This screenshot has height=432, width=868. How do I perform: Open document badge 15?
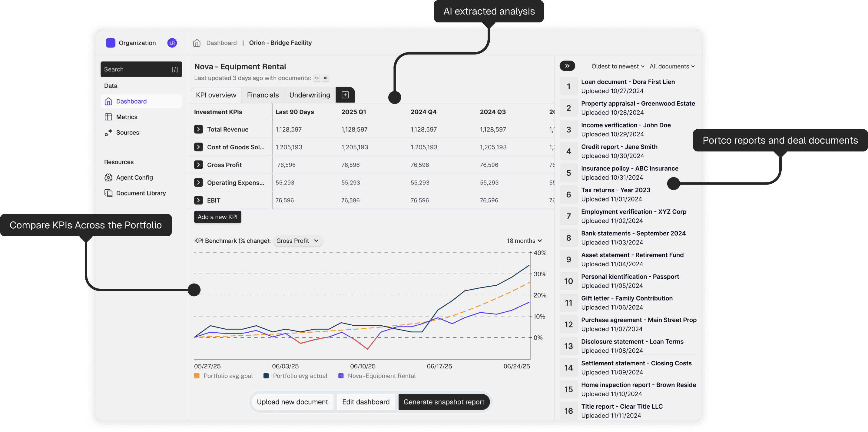pos(316,78)
